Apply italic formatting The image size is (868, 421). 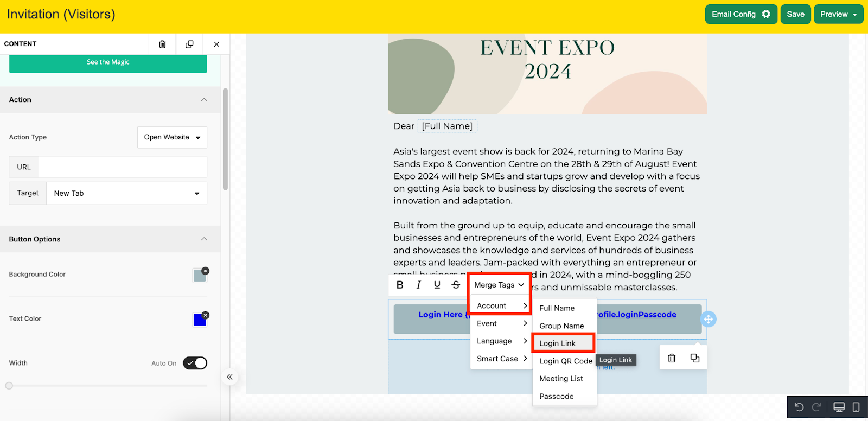418,285
